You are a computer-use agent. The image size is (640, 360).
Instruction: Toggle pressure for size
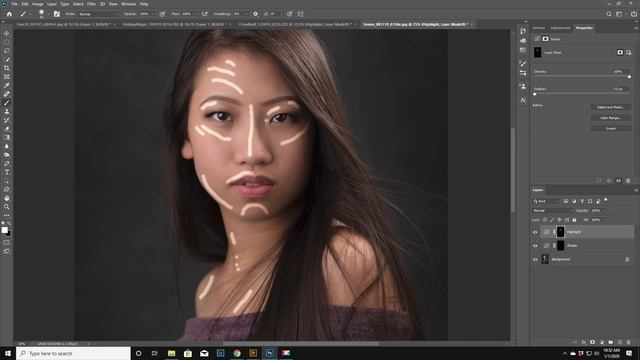point(289,14)
